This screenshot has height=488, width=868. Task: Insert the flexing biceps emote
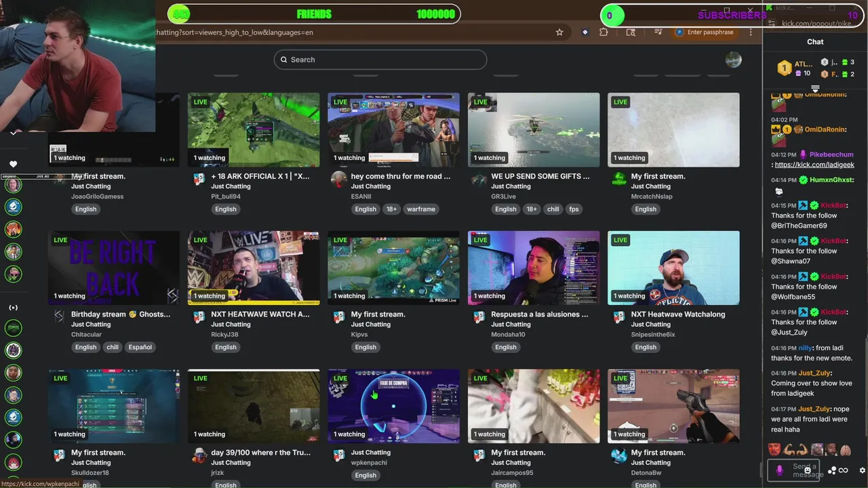click(789, 449)
